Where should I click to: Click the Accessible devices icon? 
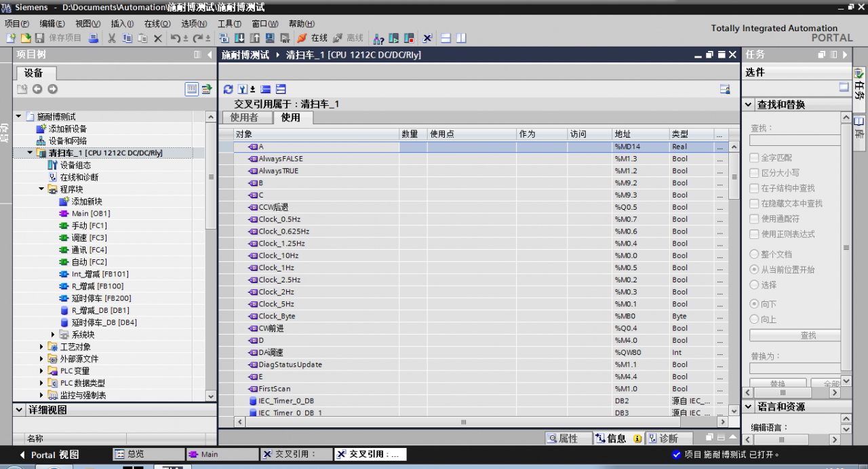tap(378, 38)
